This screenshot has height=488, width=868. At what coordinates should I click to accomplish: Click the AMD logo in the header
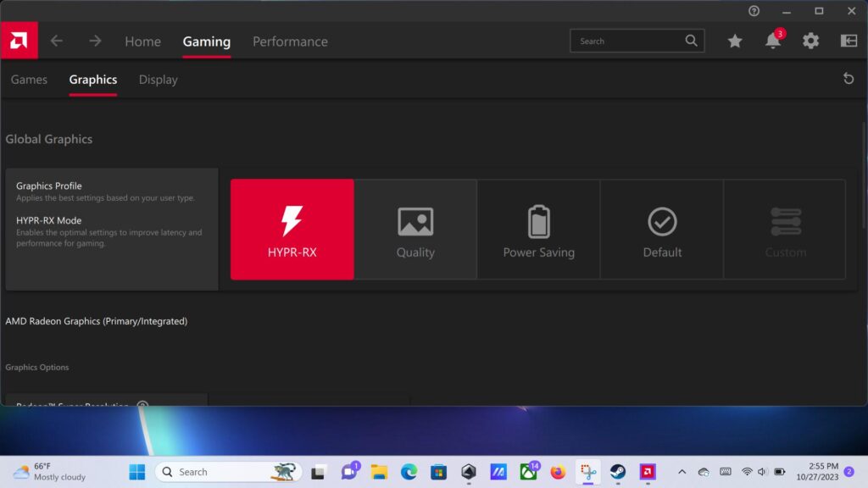pos(19,41)
